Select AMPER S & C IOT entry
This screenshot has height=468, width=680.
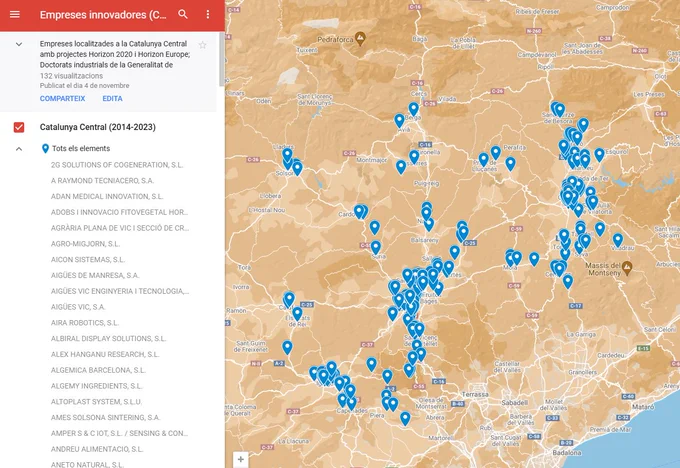[119, 433]
